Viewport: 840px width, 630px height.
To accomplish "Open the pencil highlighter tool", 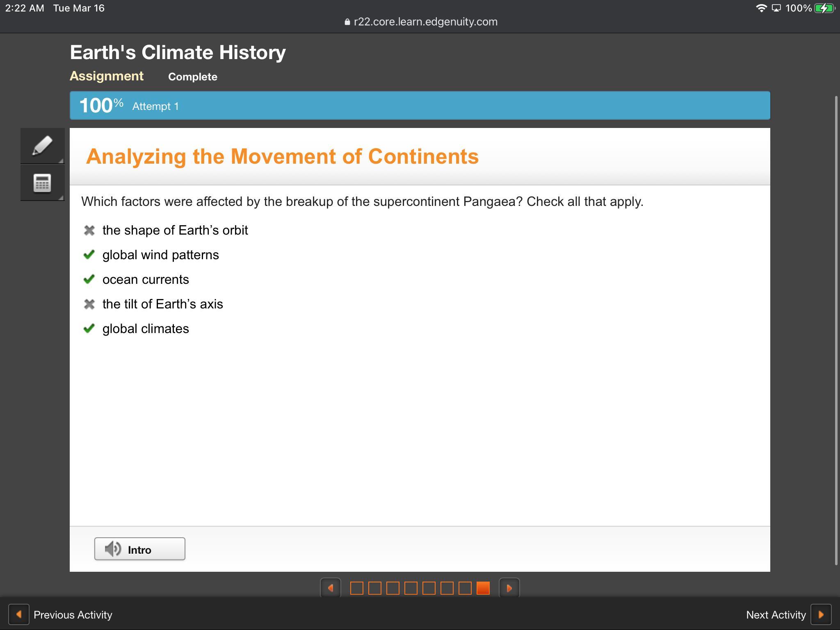I will coord(42,146).
